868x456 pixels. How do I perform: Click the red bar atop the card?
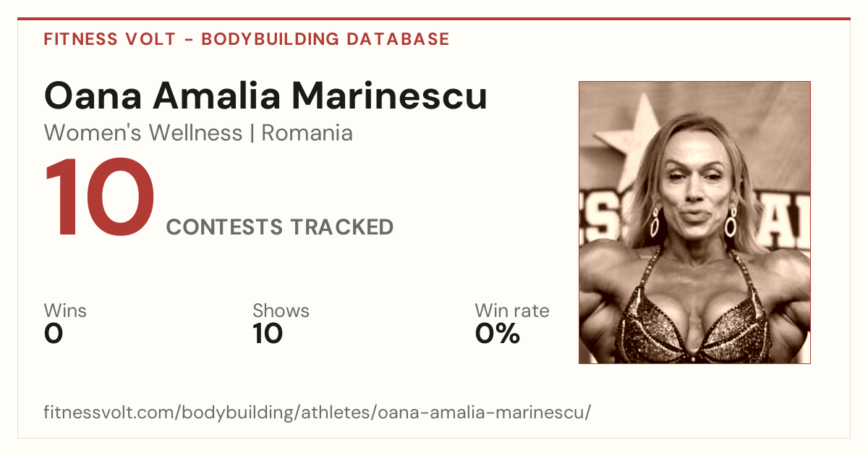pos(434,19)
